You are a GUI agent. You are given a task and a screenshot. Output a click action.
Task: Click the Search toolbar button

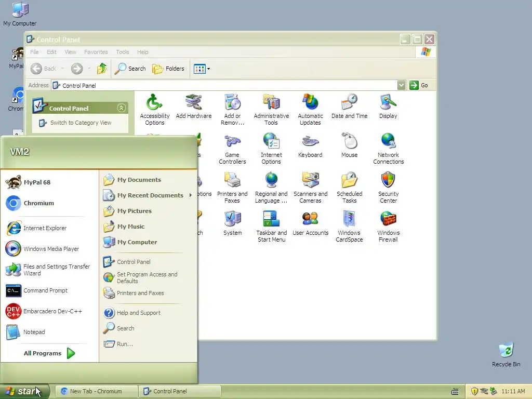(x=130, y=69)
